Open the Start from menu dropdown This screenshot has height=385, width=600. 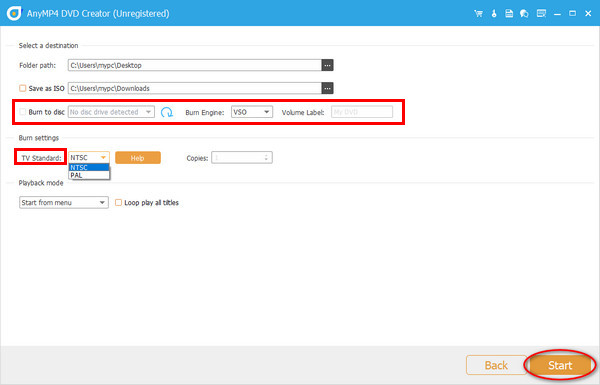[x=64, y=202]
